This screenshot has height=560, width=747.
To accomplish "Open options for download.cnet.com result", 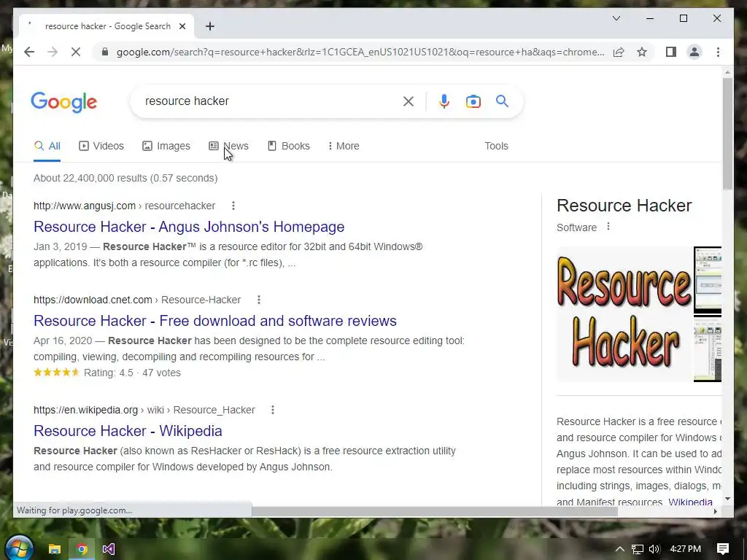I will pyautogui.click(x=259, y=300).
